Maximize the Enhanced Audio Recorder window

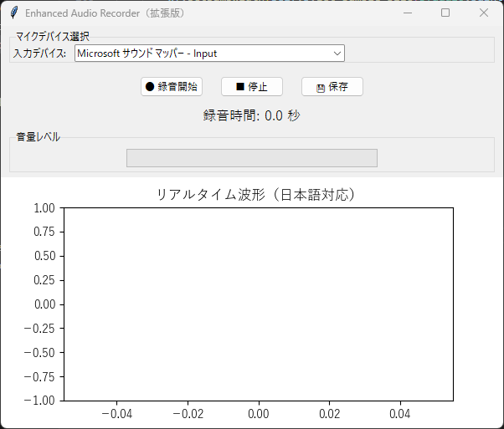point(445,13)
